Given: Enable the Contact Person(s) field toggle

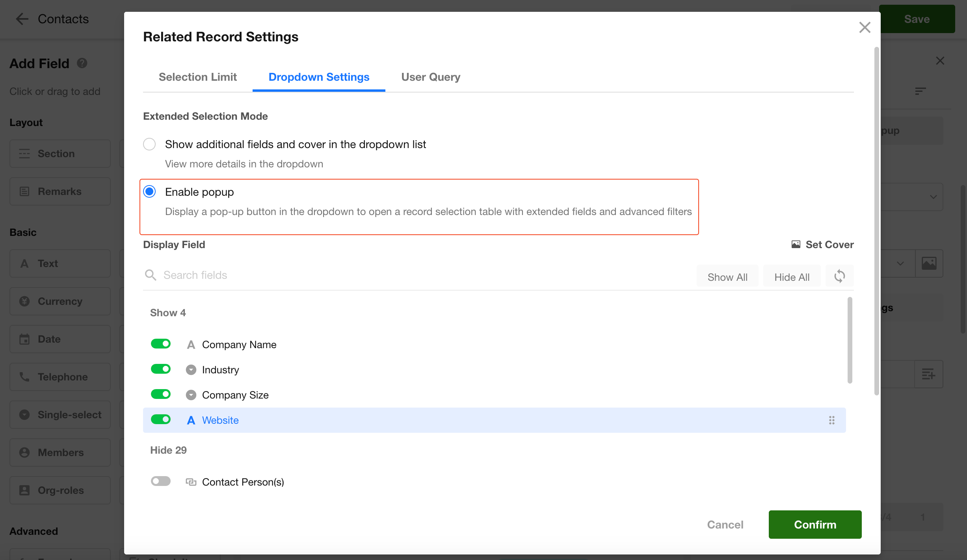Looking at the screenshot, I should click(x=161, y=481).
